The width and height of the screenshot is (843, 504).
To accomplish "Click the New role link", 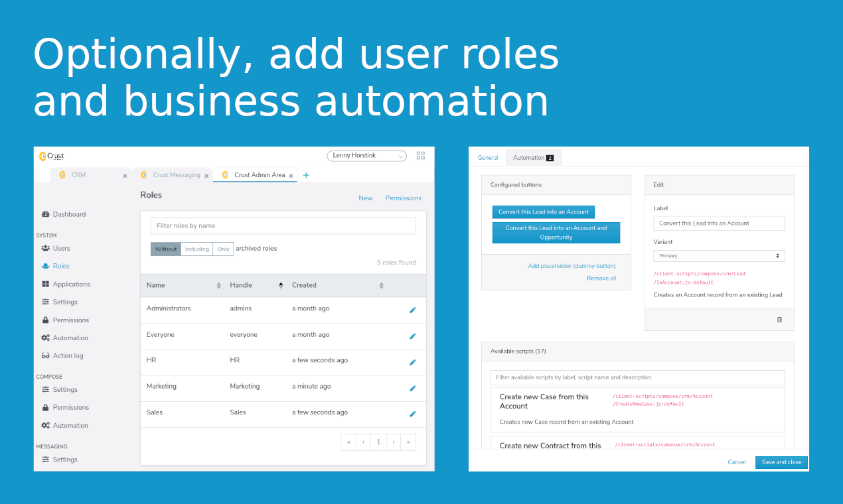I will pos(366,198).
